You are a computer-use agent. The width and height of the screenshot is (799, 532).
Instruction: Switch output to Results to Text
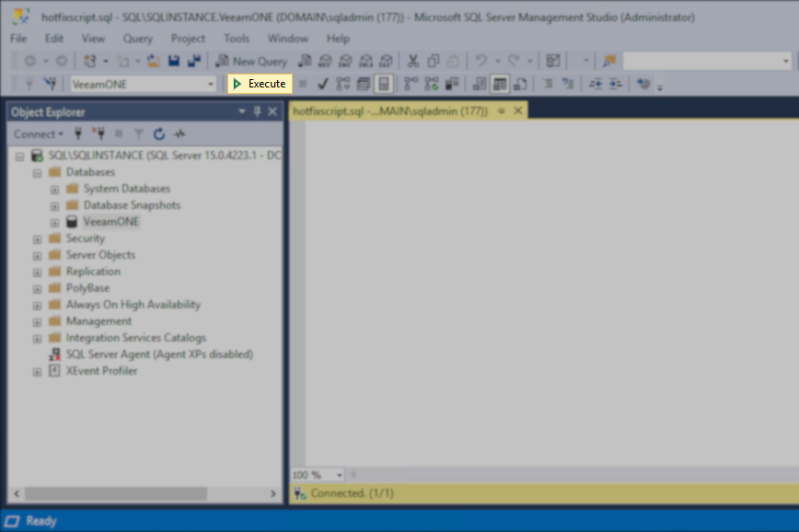[x=480, y=84]
